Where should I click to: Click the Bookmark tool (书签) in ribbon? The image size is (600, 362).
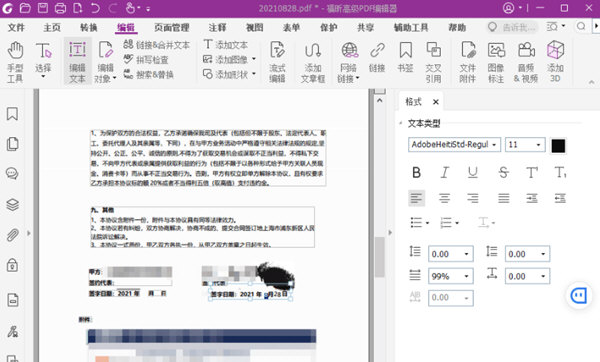405,58
